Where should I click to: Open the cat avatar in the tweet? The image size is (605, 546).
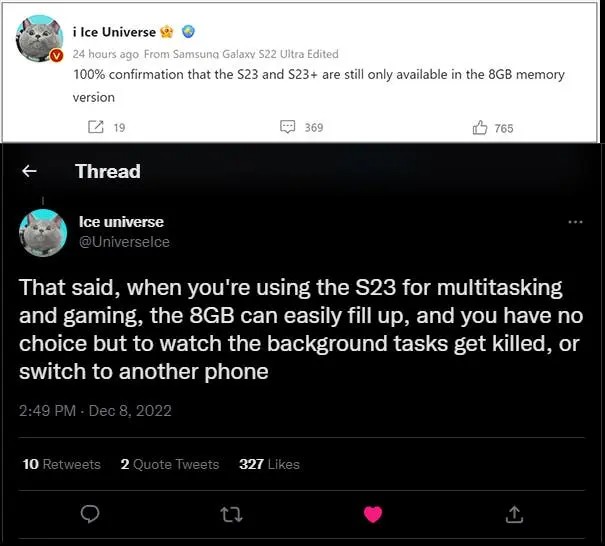pos(42,232)
